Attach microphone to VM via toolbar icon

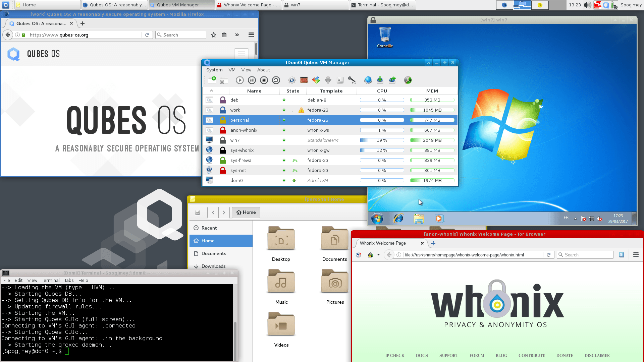click(x=352, y=80)
